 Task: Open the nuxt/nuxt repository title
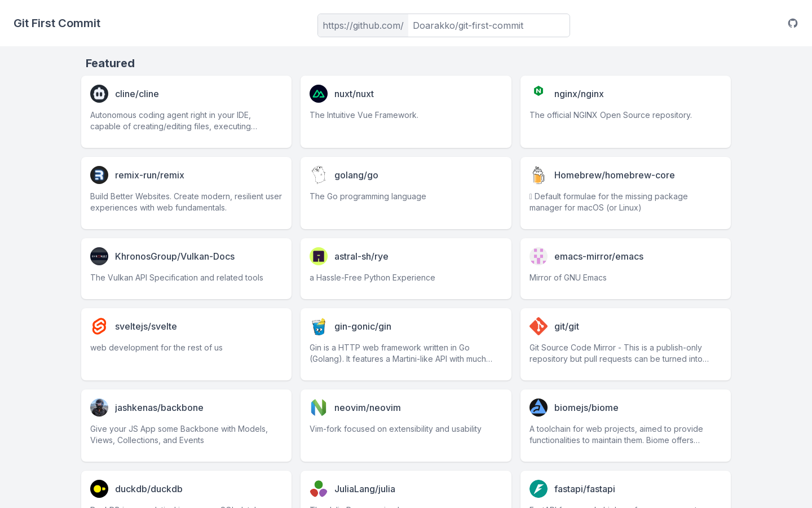click(x=354, y=94)
